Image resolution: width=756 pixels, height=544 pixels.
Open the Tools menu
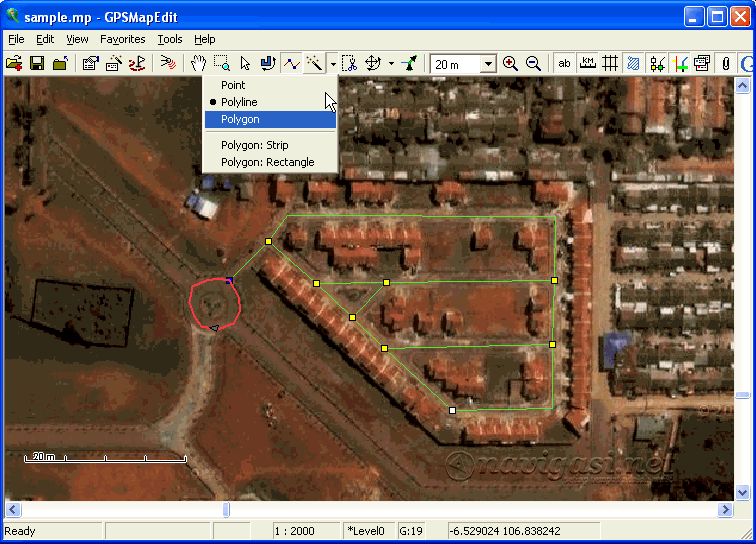(169, 39)
